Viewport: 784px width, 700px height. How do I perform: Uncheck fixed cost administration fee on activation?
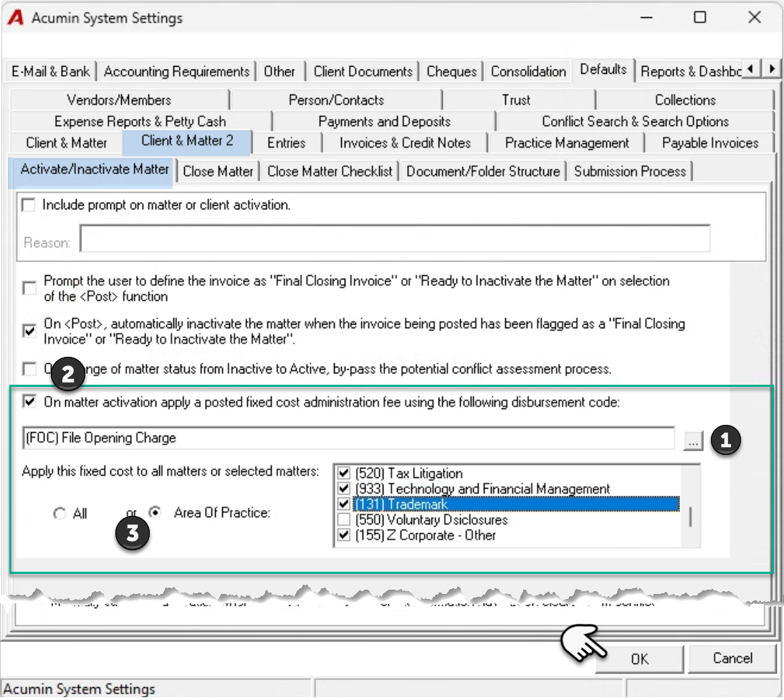(29, 402)
